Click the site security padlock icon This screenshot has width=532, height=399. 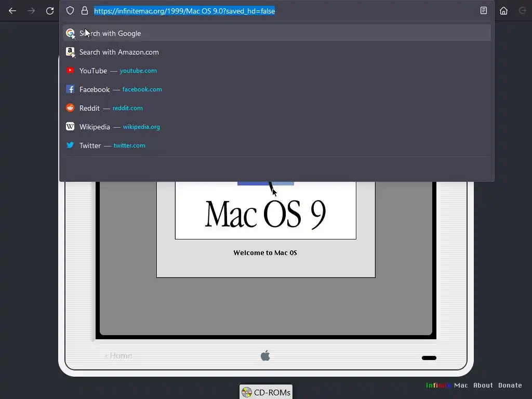pyautogui.click(x=85, y=10)
